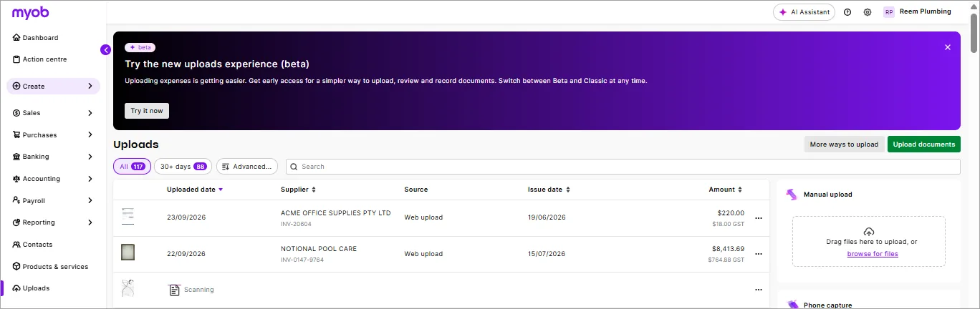The width and height of the screenshot is (980, 309).
Task: Expand the Banking submenu chevron
Action: [90, 157]
